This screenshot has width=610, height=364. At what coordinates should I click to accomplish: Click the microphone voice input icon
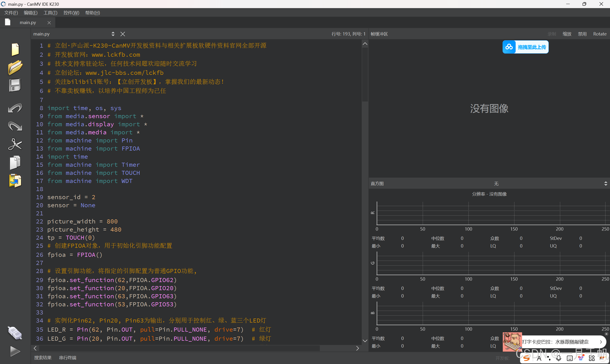pos(559,358)
